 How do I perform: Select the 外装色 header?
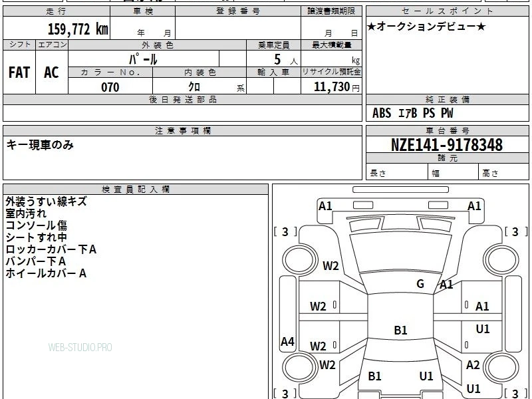[158, 45]
